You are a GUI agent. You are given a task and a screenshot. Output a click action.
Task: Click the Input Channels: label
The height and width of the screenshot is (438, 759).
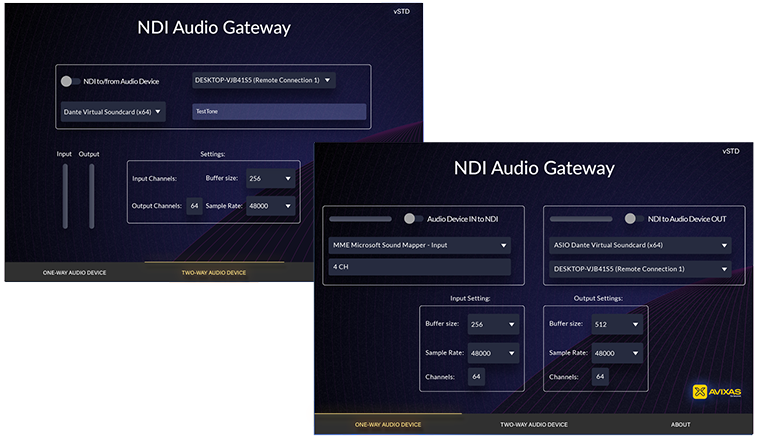[154, 179]
